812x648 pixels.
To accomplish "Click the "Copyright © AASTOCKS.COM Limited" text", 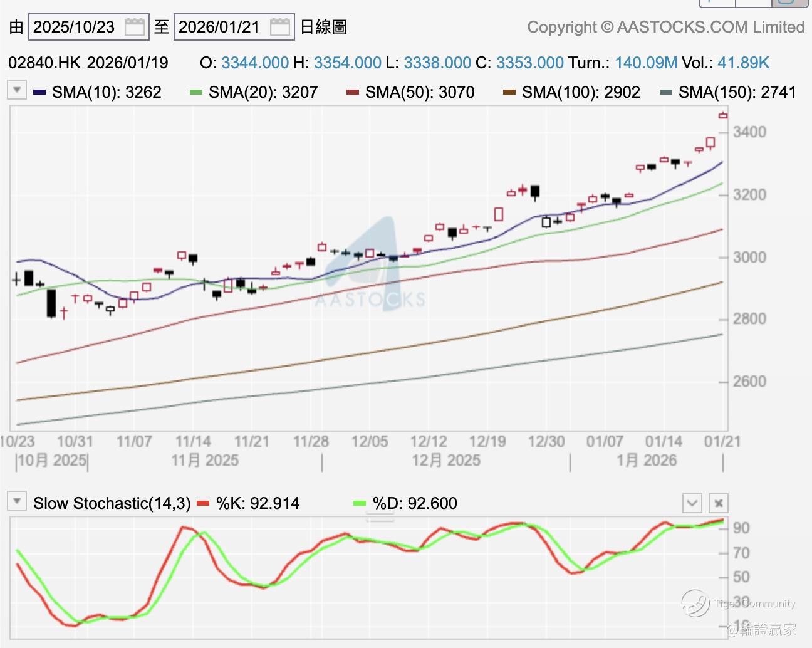I will click(665, 27).
